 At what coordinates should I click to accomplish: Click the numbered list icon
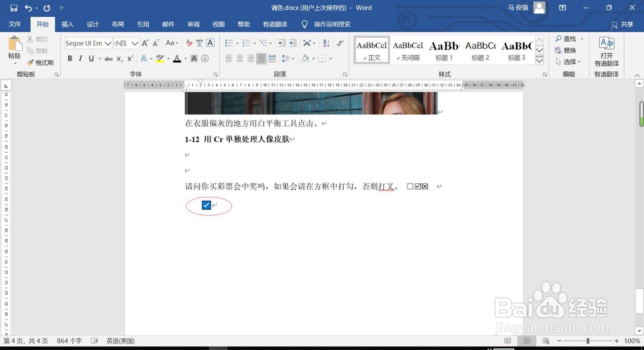click(x=247, y=43)
